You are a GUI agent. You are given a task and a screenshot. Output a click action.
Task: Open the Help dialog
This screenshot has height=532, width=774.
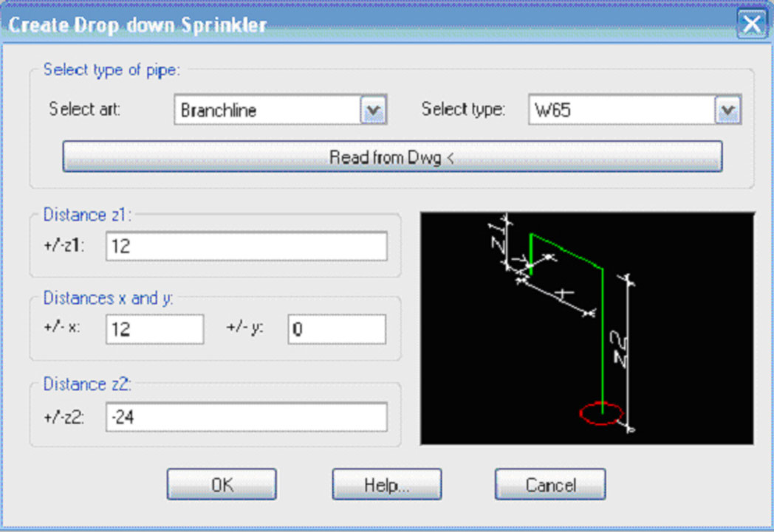[x=386, y=485]
